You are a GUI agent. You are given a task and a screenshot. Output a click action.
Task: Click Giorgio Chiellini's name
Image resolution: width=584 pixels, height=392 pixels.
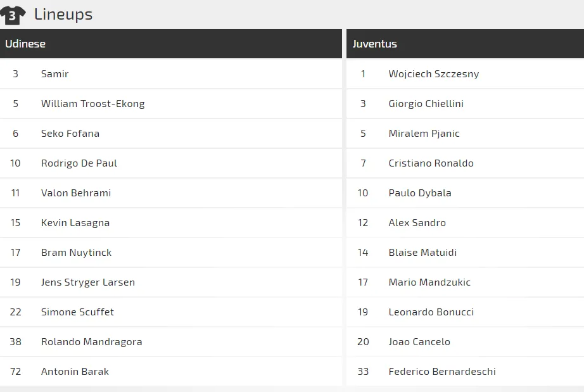tap(426, 103)
